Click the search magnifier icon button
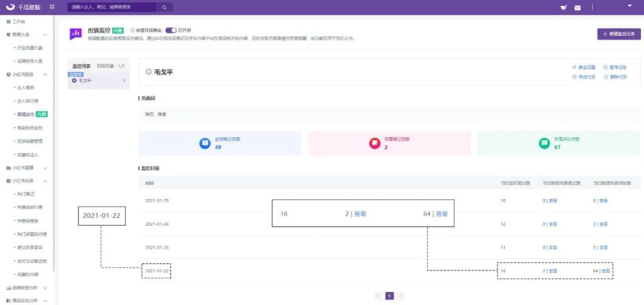 click(x=165, y=7)
